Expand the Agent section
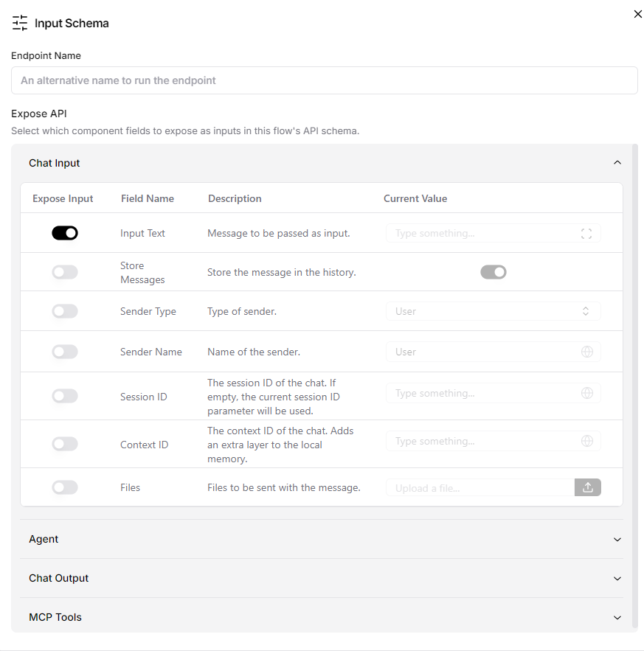The image size is (644, 651). (x=617, y=540)
